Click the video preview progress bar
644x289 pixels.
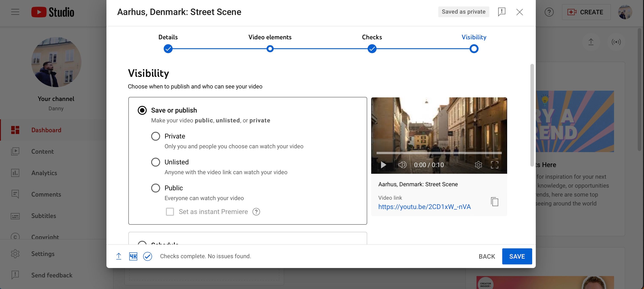coord(439,153)
